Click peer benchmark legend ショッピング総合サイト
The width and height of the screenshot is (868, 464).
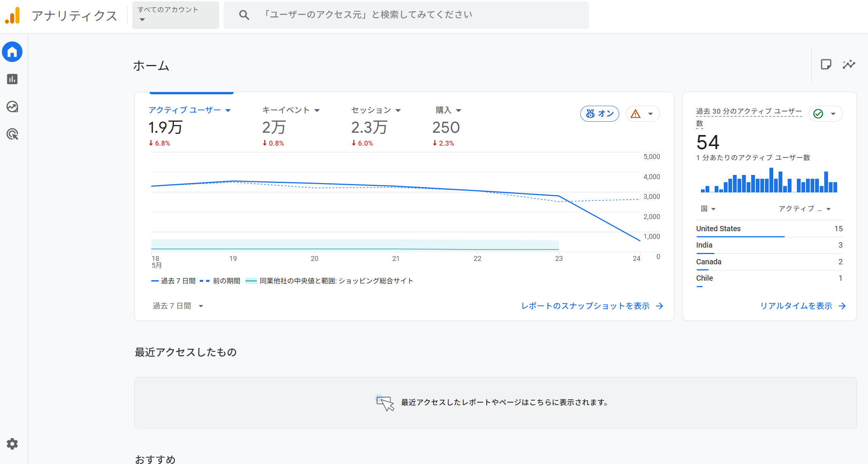coord(330,281)
